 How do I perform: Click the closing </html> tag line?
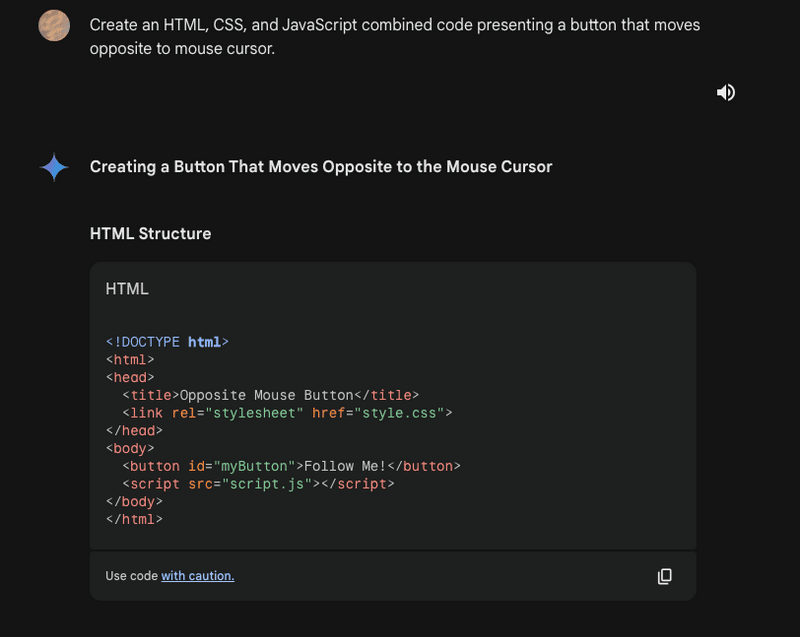(134, 520)
